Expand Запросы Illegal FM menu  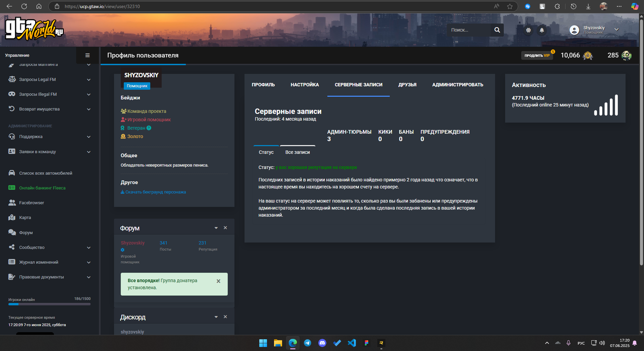pyautogui.click(x=89, y=94)
